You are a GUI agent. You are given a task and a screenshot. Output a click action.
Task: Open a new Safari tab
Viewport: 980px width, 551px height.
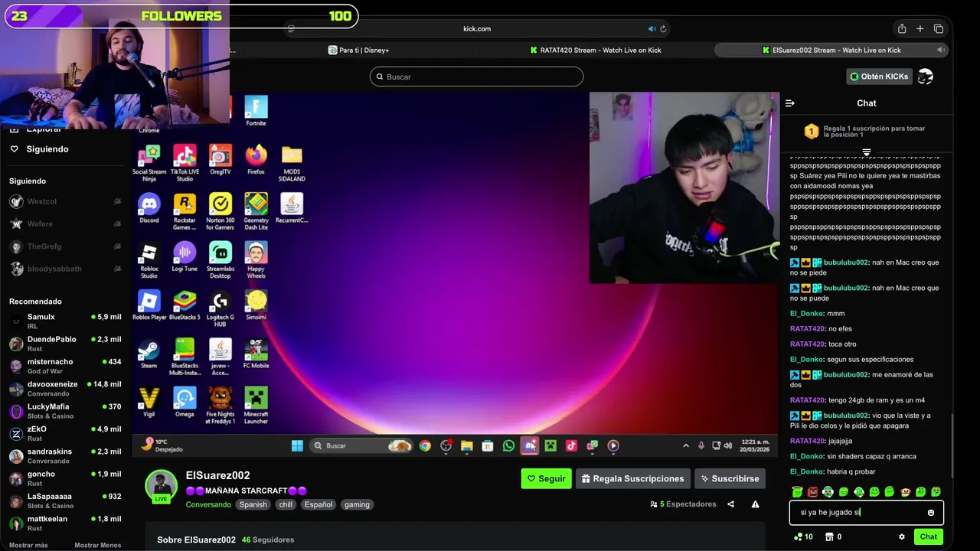(x=920, y=29)
